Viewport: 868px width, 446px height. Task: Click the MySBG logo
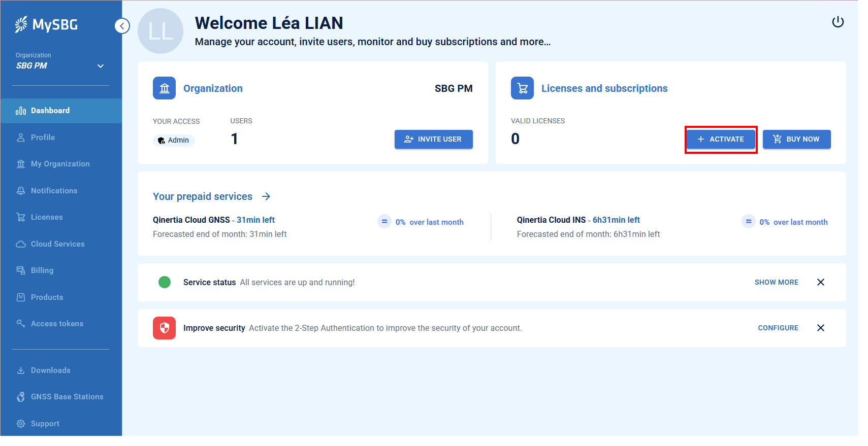pos(46,24)
